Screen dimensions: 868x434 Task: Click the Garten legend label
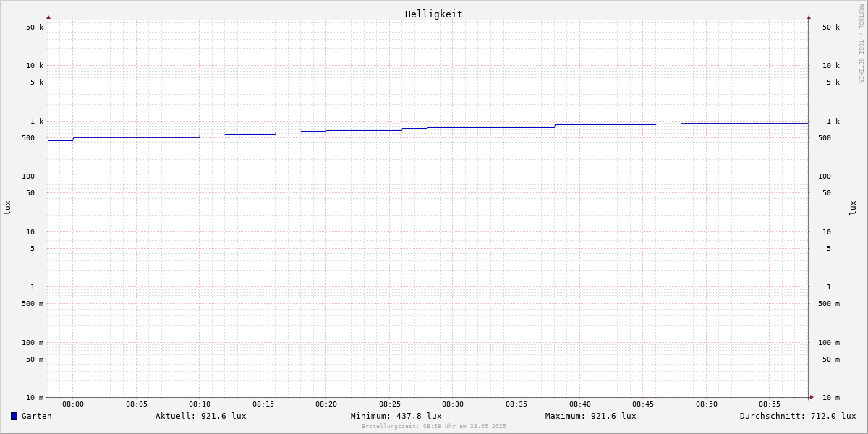pos(36,416)
